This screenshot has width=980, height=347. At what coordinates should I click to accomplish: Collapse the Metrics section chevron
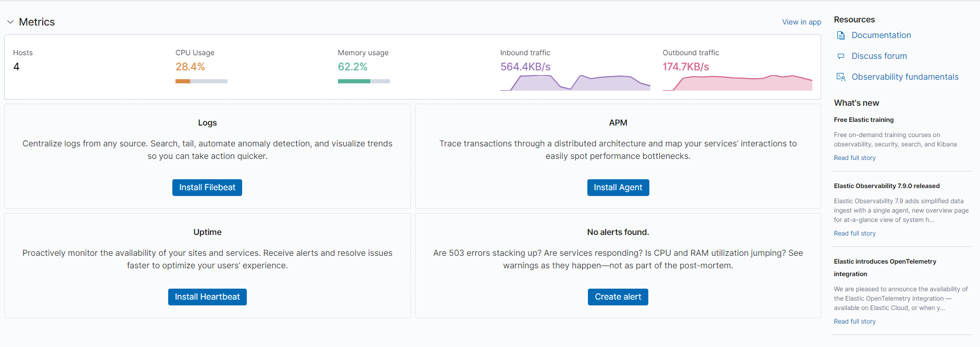pos(10,22)
